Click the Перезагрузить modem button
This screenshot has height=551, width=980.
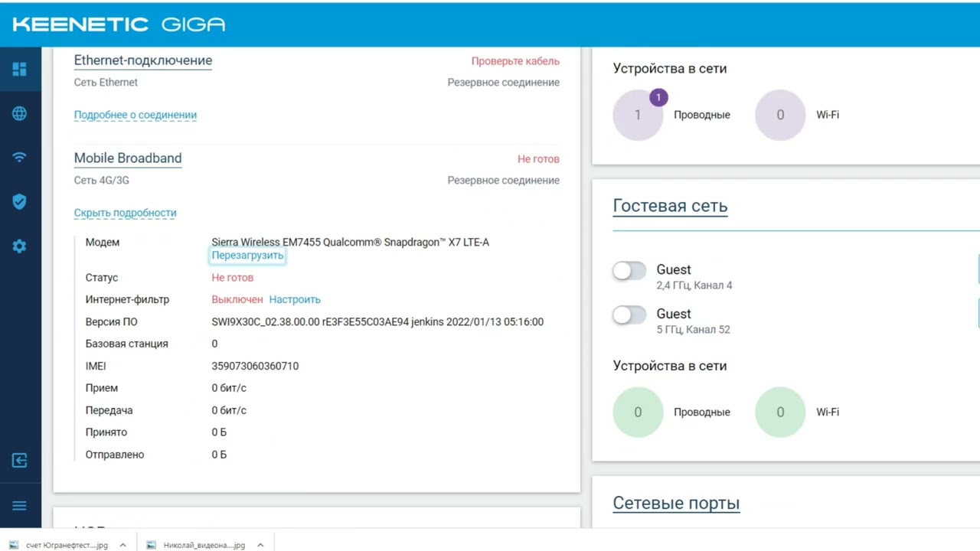point(248,256)
